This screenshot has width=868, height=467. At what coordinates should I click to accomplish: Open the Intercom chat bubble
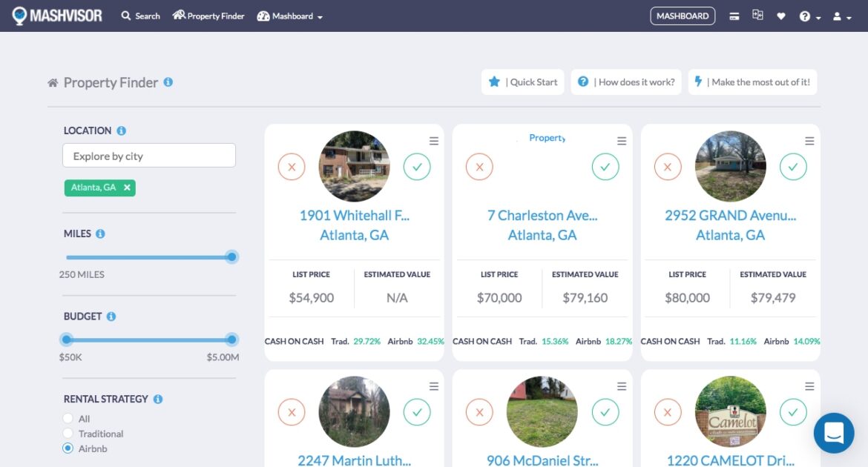click(834, 433)
